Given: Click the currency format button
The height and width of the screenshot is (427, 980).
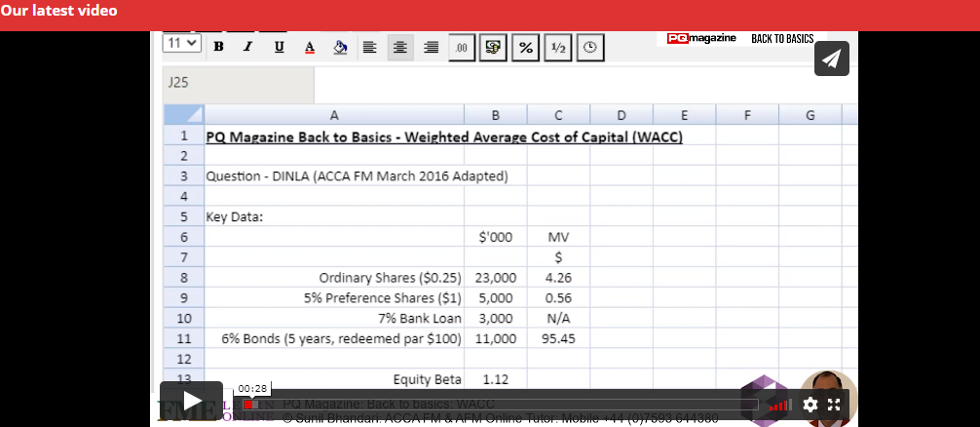Looking at the screenshot, I should tap(493, 48).
